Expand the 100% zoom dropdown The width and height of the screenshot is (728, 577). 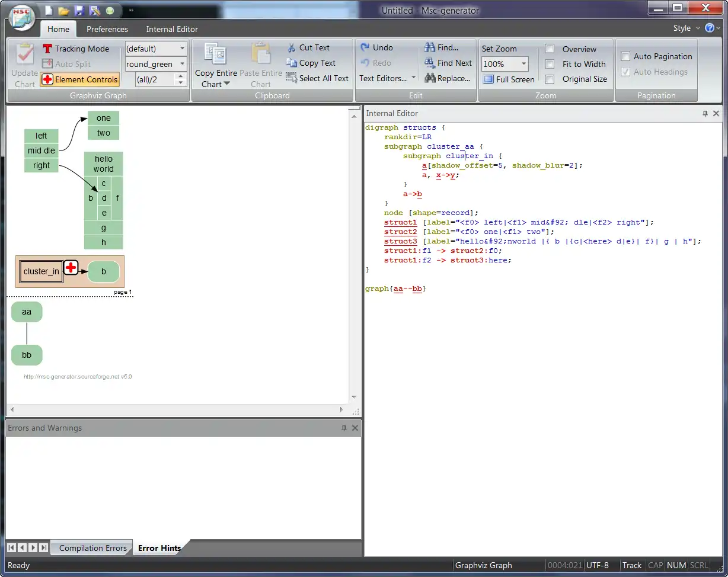click(x=523, y=64)
